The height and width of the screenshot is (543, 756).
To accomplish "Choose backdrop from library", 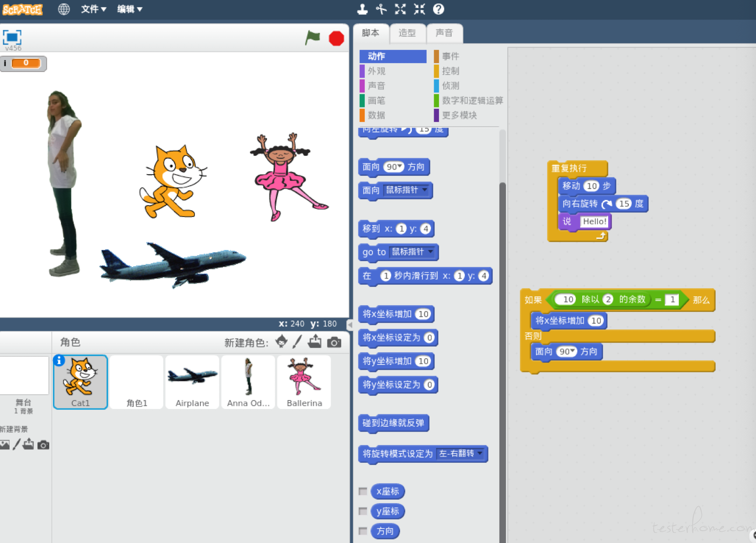I will (4, 445).
